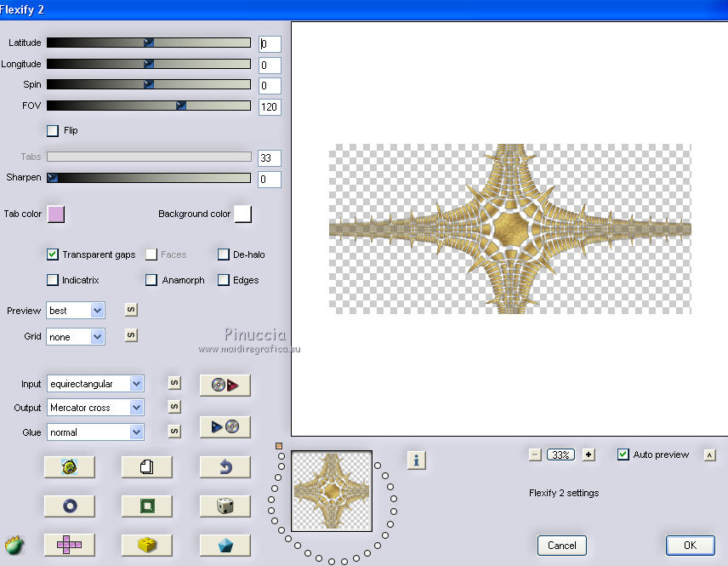The height and width of the screenshot is (566, 728).
Task: Click the green square icon button
Action: point(147,506)
